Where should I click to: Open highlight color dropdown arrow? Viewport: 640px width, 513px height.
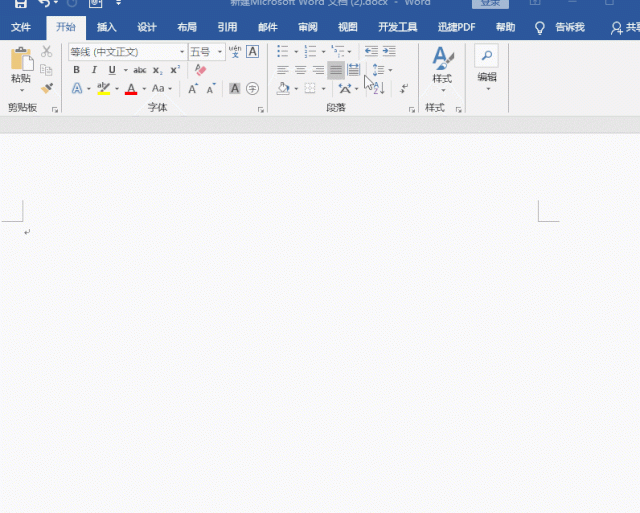tap(117, 89)
